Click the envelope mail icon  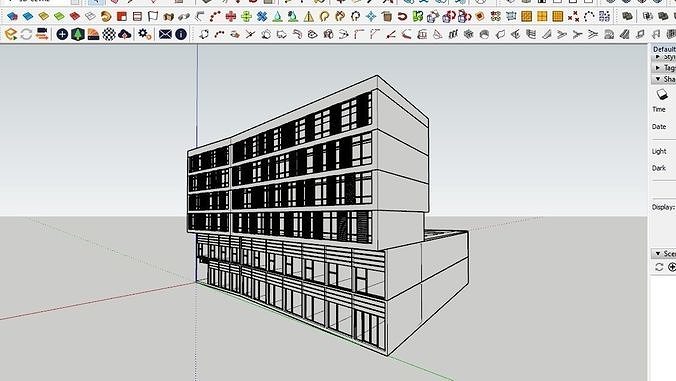[x=165, y=34]
